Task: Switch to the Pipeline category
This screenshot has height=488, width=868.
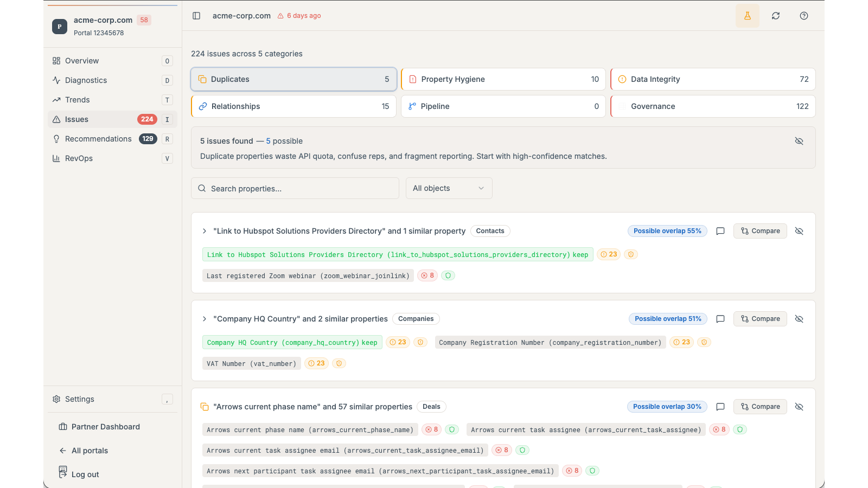Action: pos(503,106)
